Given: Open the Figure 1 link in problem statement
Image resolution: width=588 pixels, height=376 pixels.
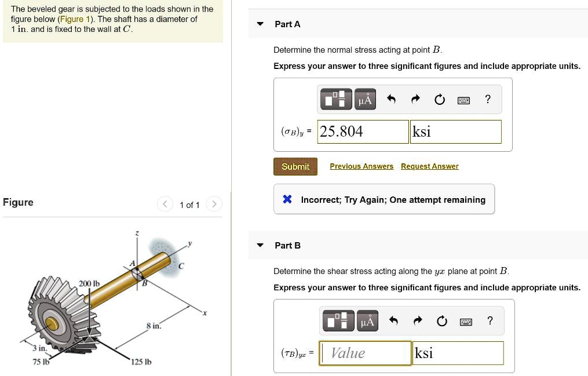Looking at the screenshot, I should pos(78,18).
